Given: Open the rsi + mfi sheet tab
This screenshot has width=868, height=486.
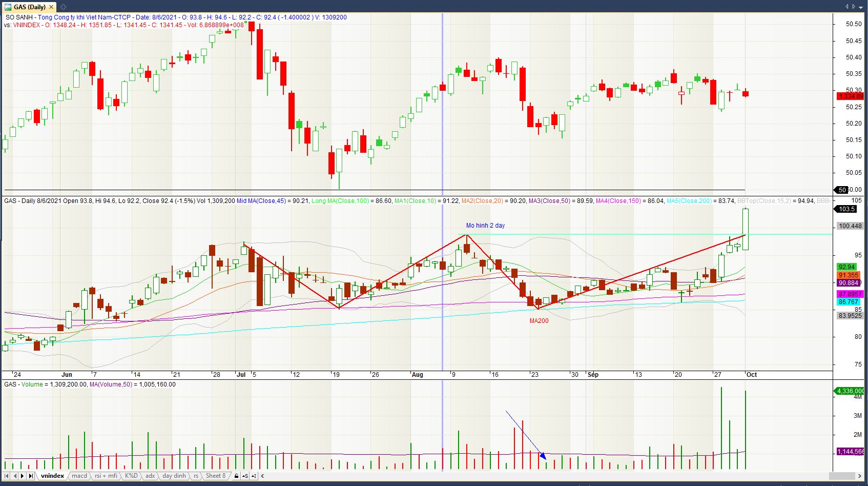Looking at the screenshot, I should coord(106,476).
